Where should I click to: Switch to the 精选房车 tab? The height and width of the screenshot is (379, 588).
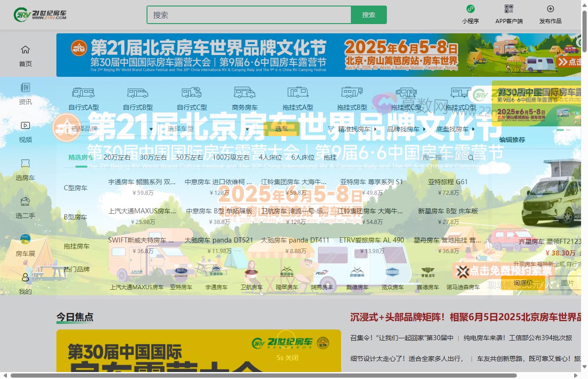click(x=80, y=157)
